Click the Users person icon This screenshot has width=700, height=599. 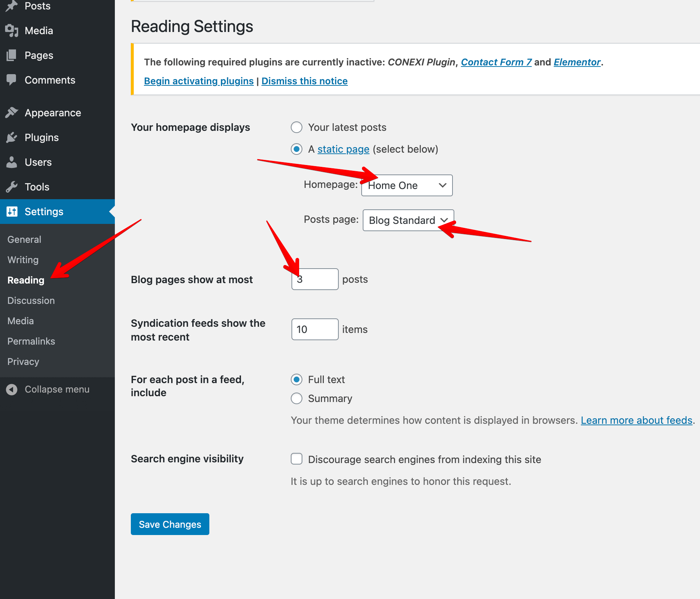(x=12, y=162)
